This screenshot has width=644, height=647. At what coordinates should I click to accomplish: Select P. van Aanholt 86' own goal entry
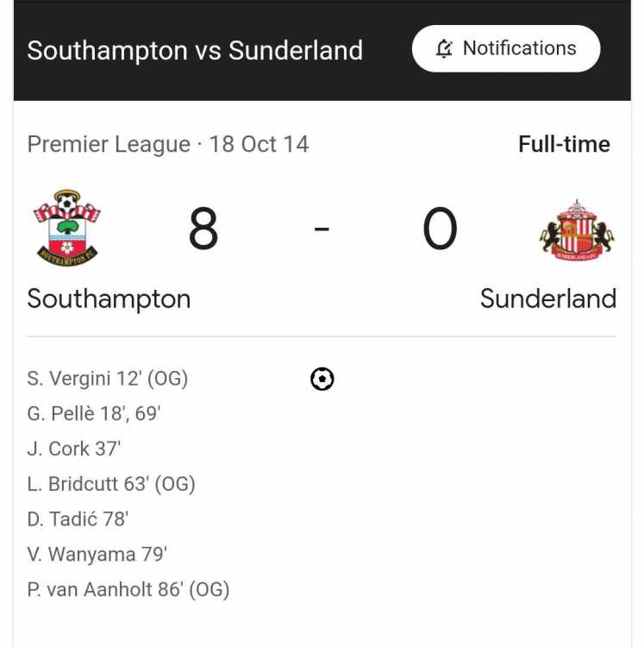click(x=128, y=590)
